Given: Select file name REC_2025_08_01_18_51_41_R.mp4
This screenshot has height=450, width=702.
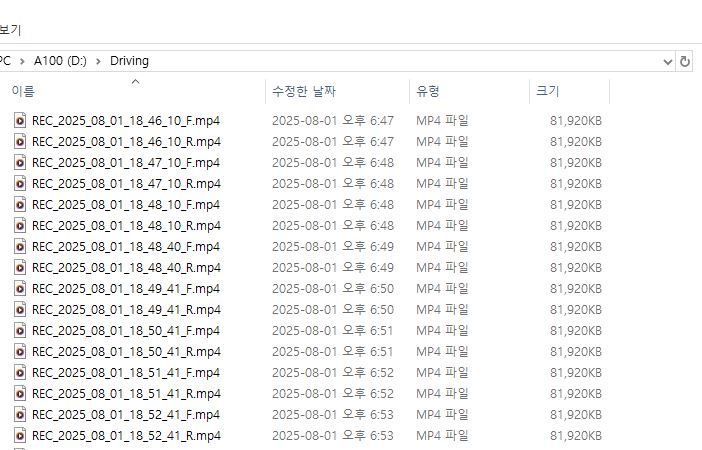Looking at the screenshot, I should pyautogui.click(x=126, y=394).
